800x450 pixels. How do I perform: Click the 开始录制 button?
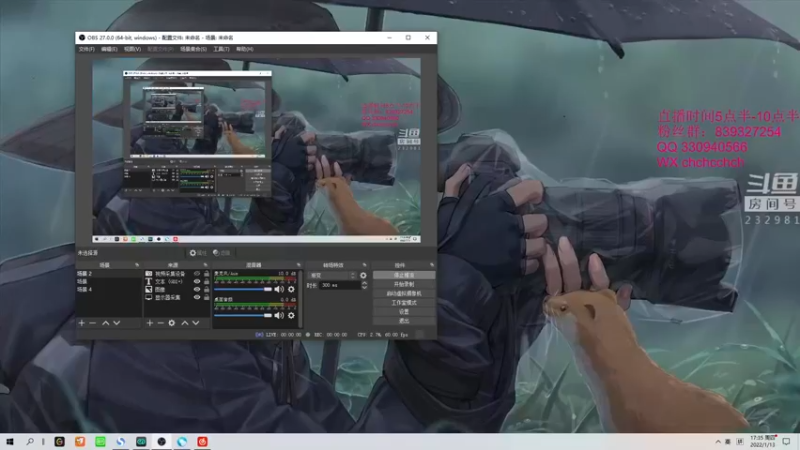click(404, 284)
